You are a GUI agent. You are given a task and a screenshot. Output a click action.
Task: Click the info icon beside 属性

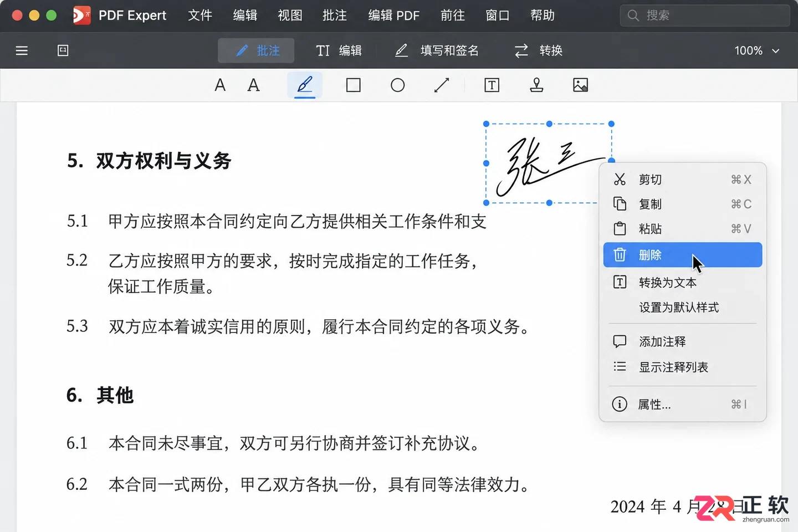coord(620,404)
